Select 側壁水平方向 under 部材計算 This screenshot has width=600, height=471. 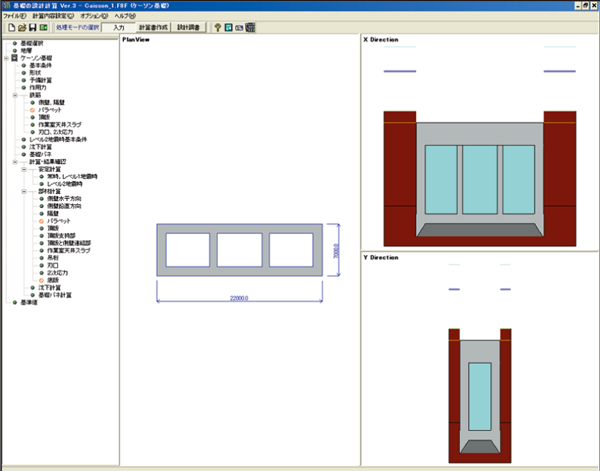64,199
